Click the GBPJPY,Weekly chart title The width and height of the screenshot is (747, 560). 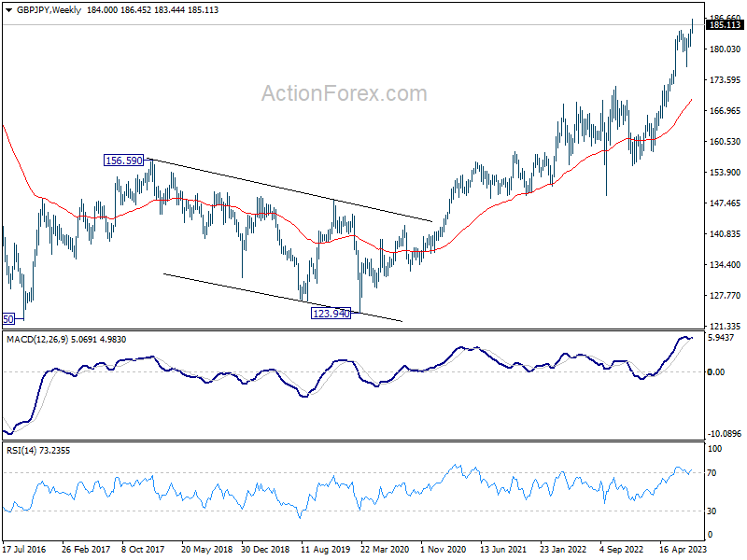[x=49, y=10]
